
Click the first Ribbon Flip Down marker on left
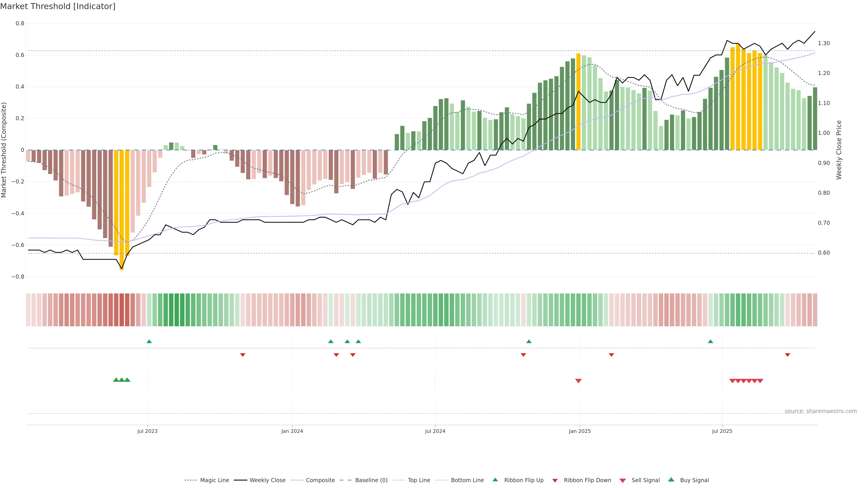click(243, 355)
